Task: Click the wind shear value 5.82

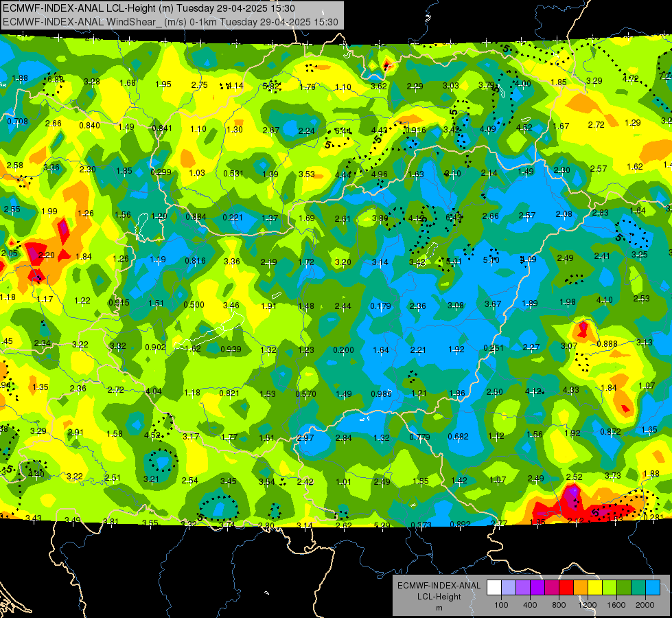Action: [x=271, y=87]
